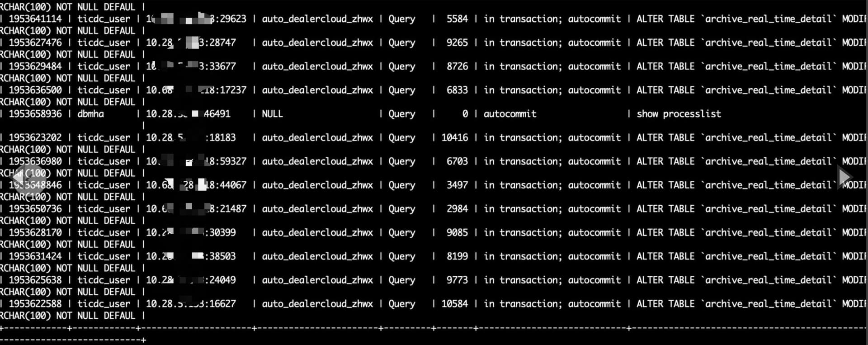Select process ID 1953627476

pos(35,43)
